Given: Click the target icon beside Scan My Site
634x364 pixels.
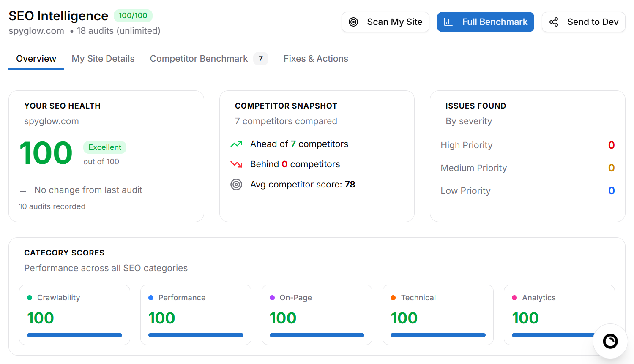Looking at the screenshot, I should point(354,22).
